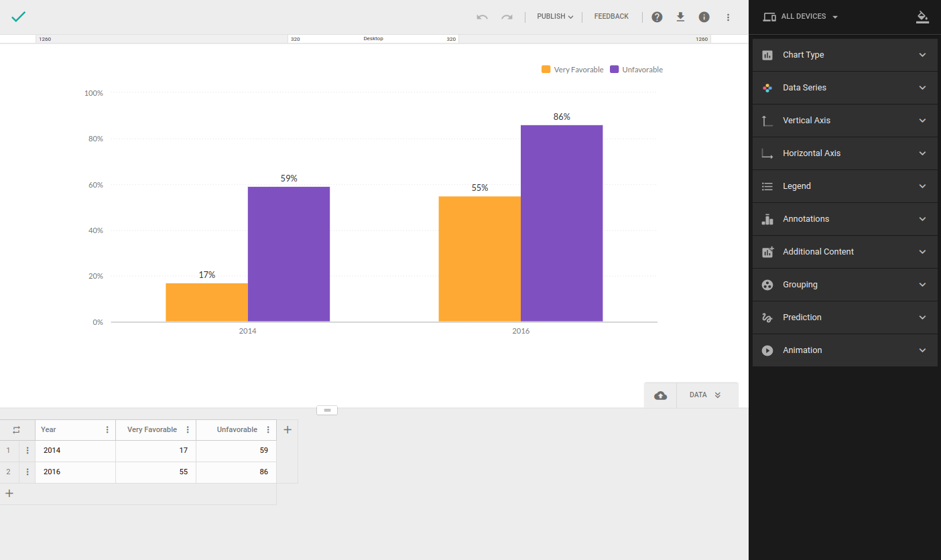Click the download icon in top toolbar
941x560 pixels.
680,17
